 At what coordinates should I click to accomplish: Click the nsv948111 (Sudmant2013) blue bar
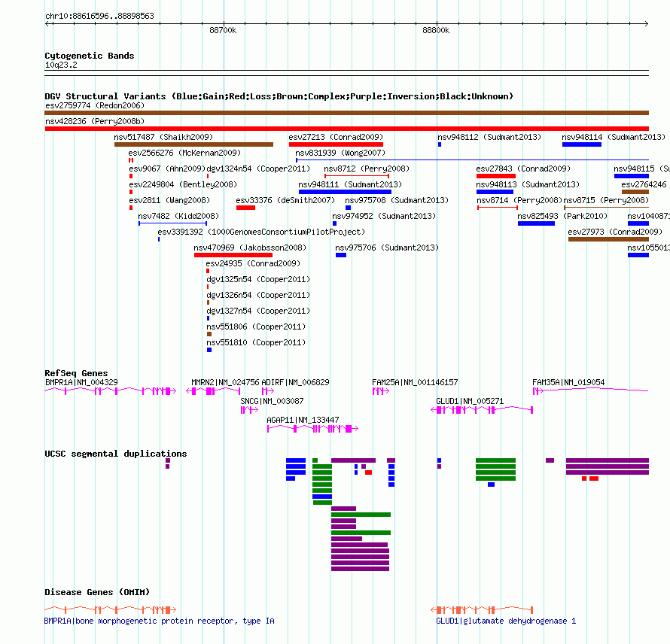(x=346, y=192)
